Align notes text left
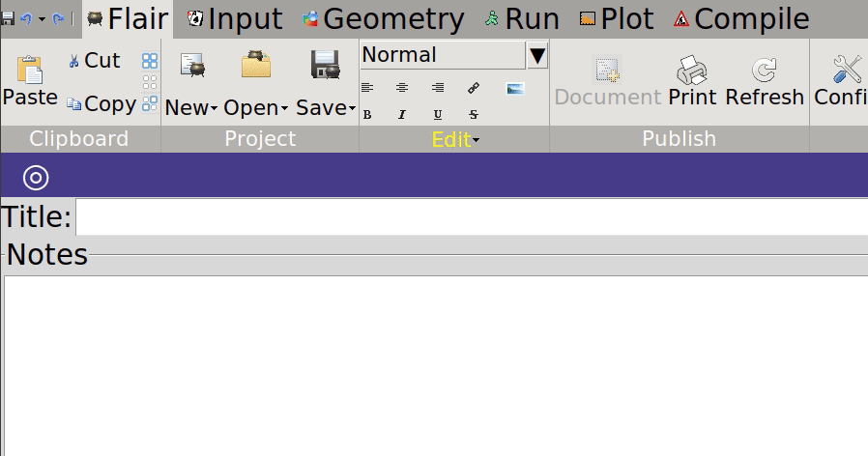The image size is (868, 456). pyautogui.click(x=367, y=88)
